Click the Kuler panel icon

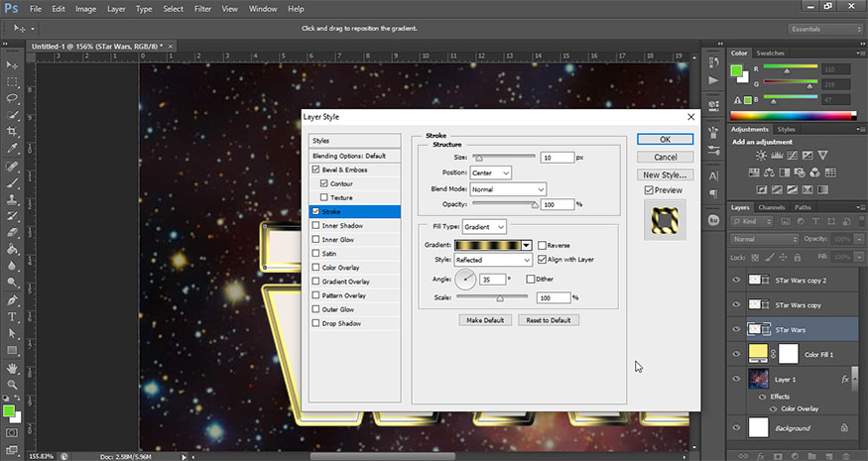[713, 220]
